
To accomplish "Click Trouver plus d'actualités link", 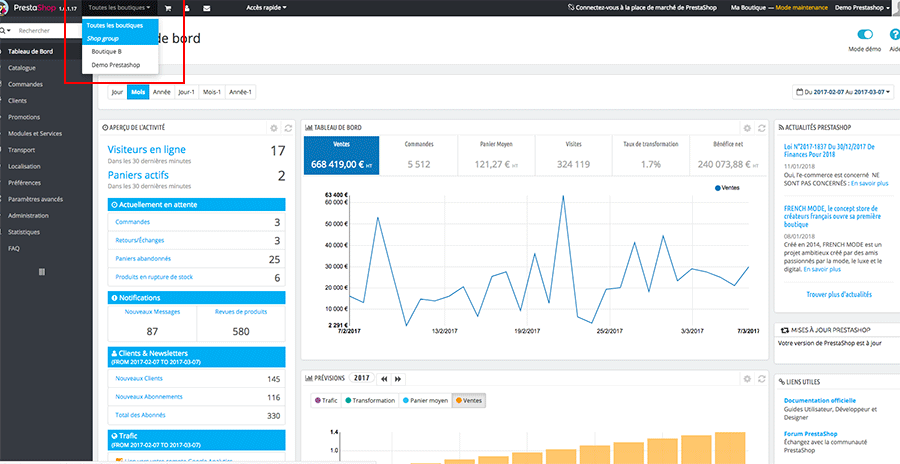I will [837, 295].
